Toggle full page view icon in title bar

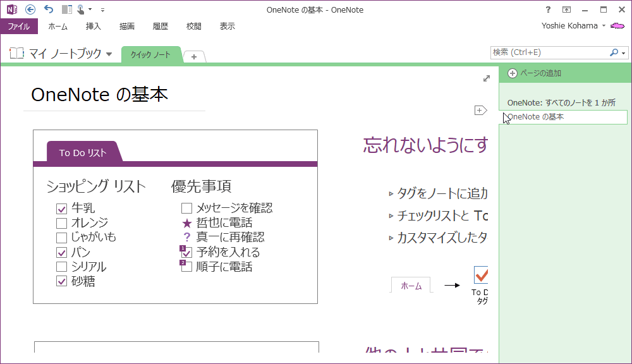coord(566,9)
